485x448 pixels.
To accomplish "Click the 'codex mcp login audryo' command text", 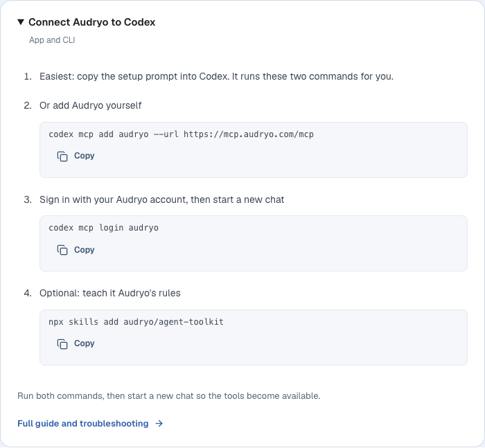I will (x=103, y=228).
